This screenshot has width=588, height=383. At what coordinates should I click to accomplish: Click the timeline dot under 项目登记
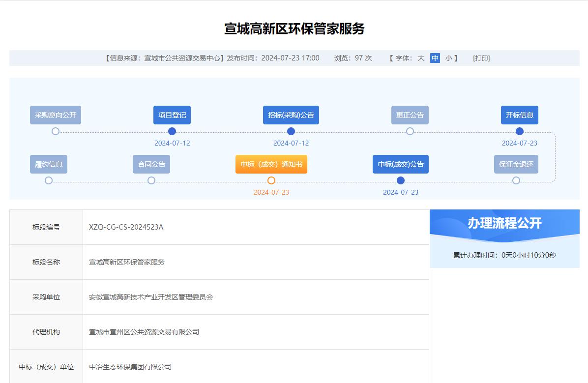pos(172,131)
